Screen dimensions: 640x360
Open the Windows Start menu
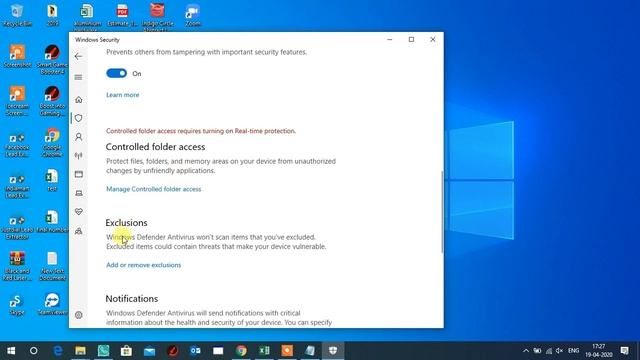(x=11, y=351)
